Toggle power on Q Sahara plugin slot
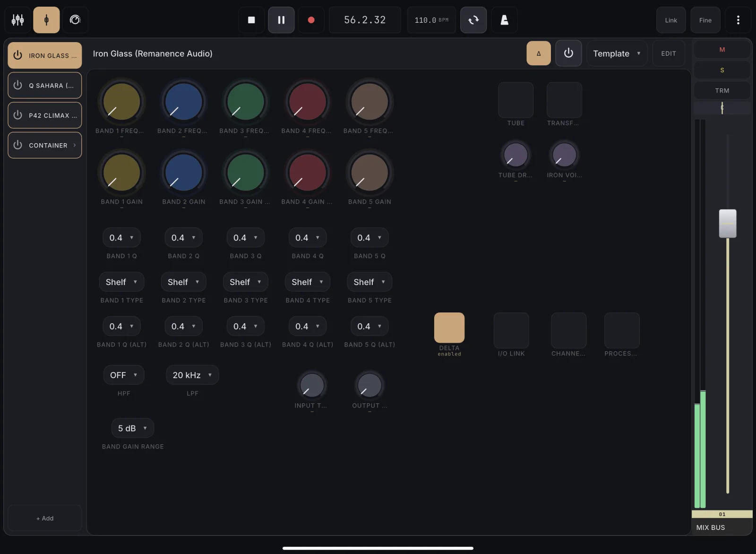Viewport: 756px width, 554px height. coord(18,85)
